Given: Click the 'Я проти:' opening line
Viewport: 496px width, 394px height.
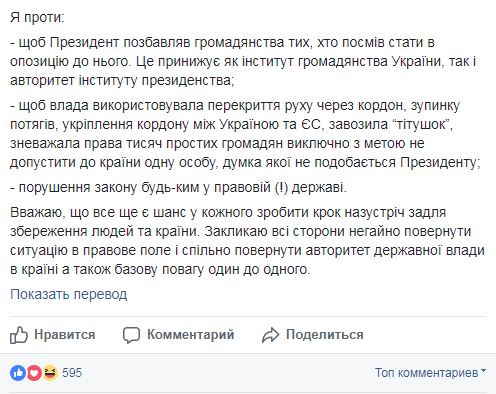Looking at the screenshot, I should 37,17.
